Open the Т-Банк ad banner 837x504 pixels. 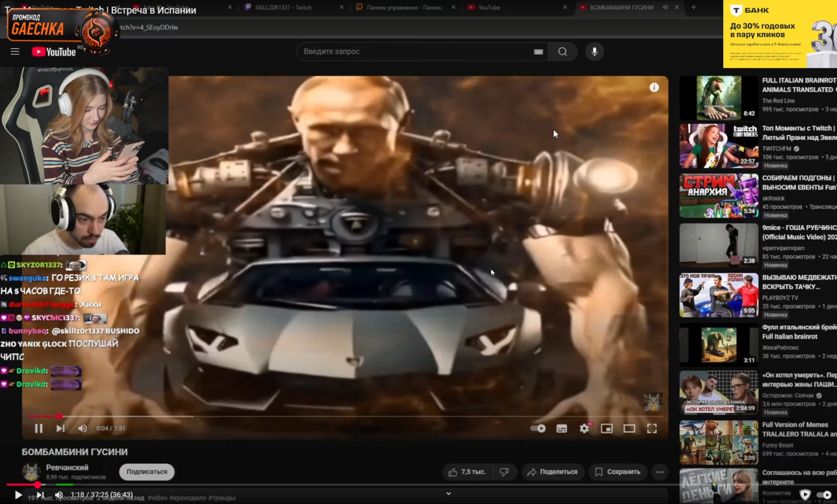pos(780,34)
